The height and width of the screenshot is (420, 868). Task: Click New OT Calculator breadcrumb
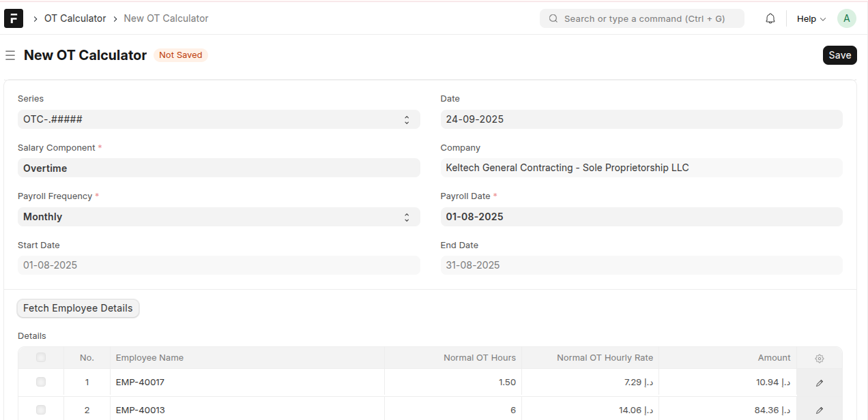pyautogui.click(x=166, y=18)
